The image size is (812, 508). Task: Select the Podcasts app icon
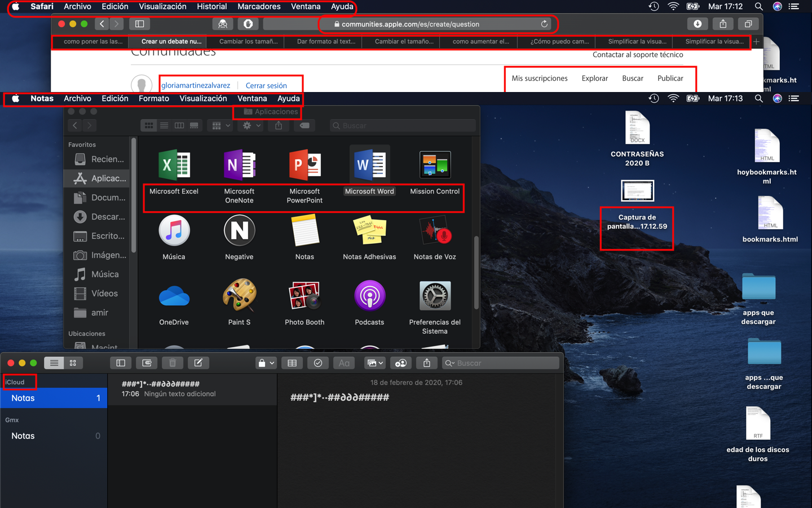pyautogui.click(x=370, y=296)
